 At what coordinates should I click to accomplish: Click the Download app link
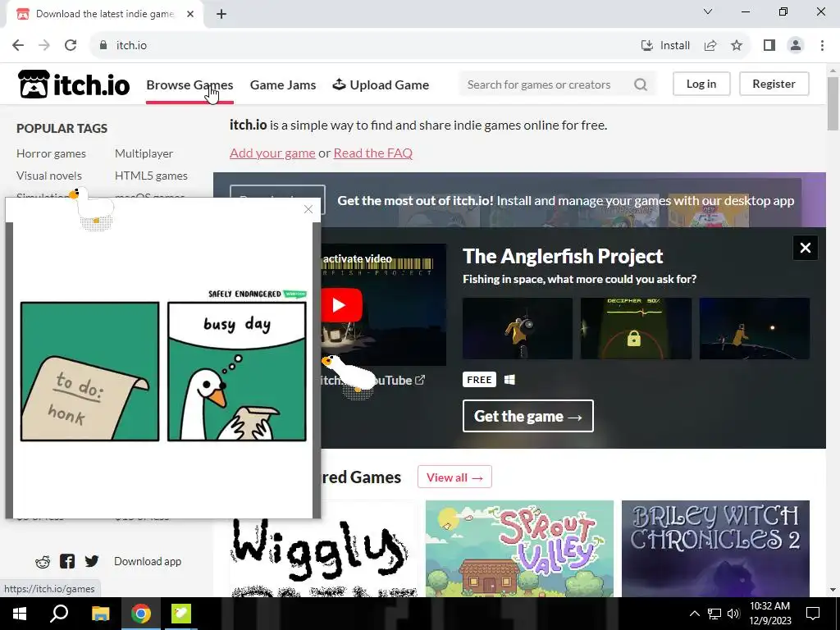(148, 561)
